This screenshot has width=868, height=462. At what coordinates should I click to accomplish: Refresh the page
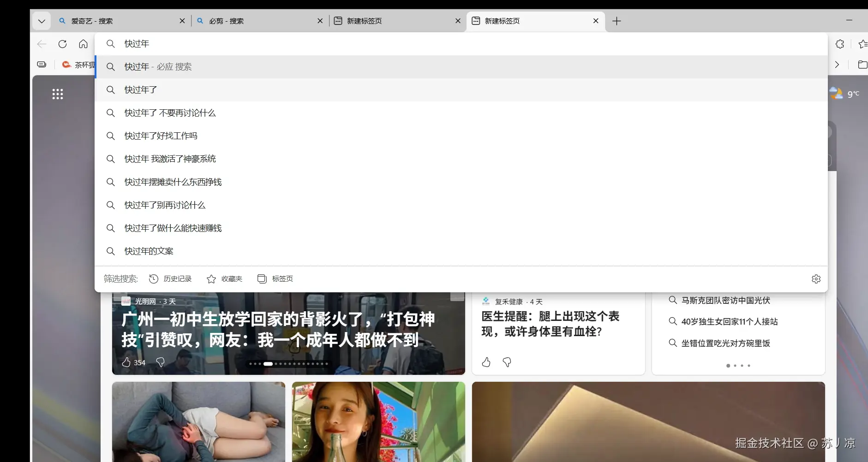(x=63, y=44)
